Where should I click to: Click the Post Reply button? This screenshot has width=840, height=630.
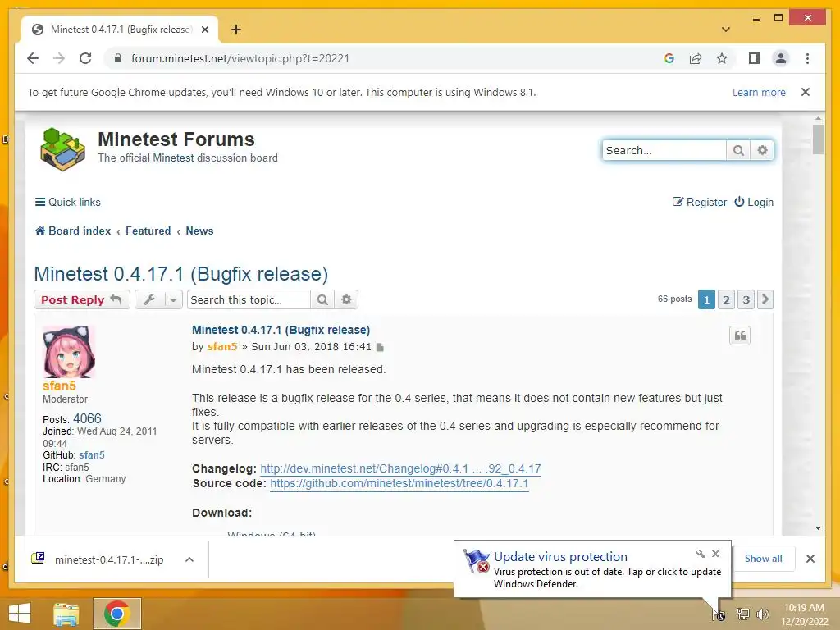pyautogui.click(x=81, y=299)
